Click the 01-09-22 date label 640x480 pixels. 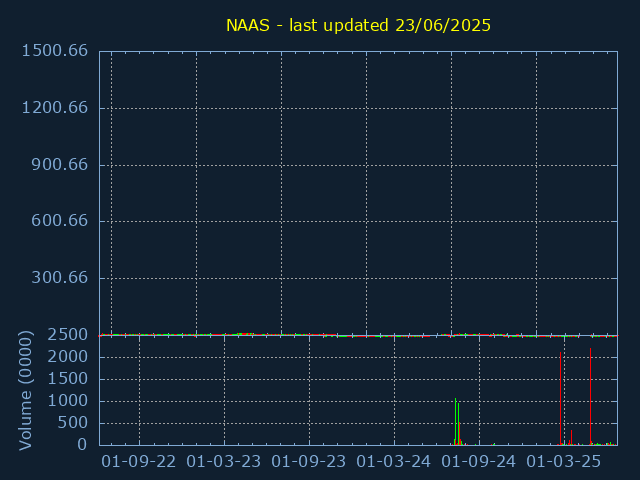pyautogui.click(x=139, y=462)
